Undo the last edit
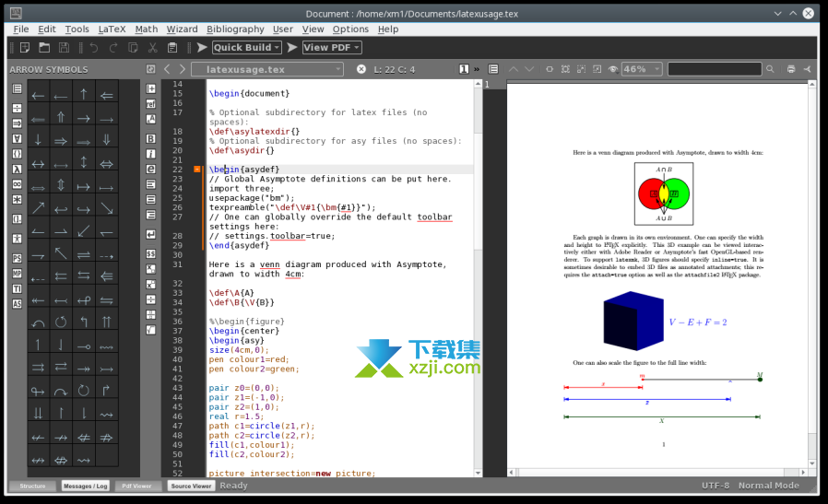This screenshot has width=828, height=504. pos(94,48)
